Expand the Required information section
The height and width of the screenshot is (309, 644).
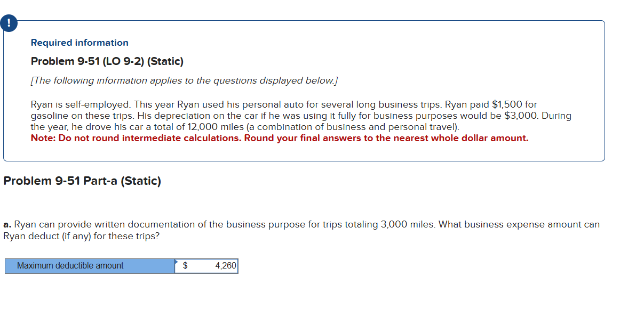pos(79,43)
